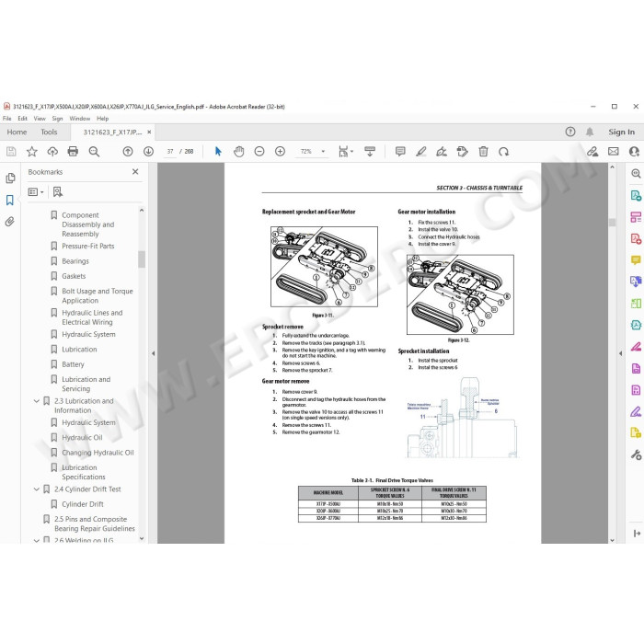Open the zoom search tool in the right sidebar
The height and width of the screenshot is (644, 644).
(x=636, y=173)
